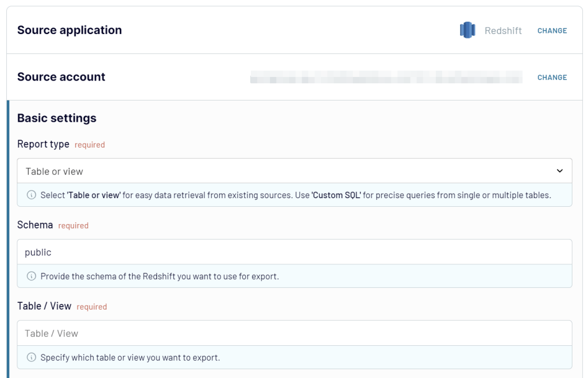Click the Table / View required label

click(x=92, y=306)
